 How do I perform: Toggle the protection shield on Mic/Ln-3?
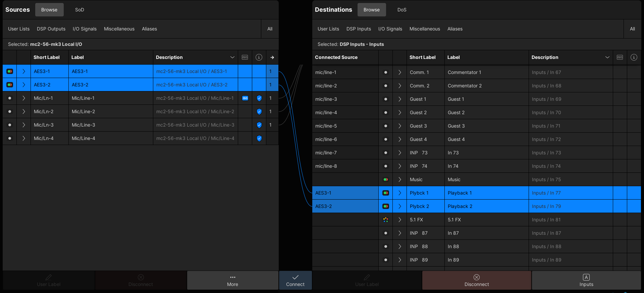(259, 125)
